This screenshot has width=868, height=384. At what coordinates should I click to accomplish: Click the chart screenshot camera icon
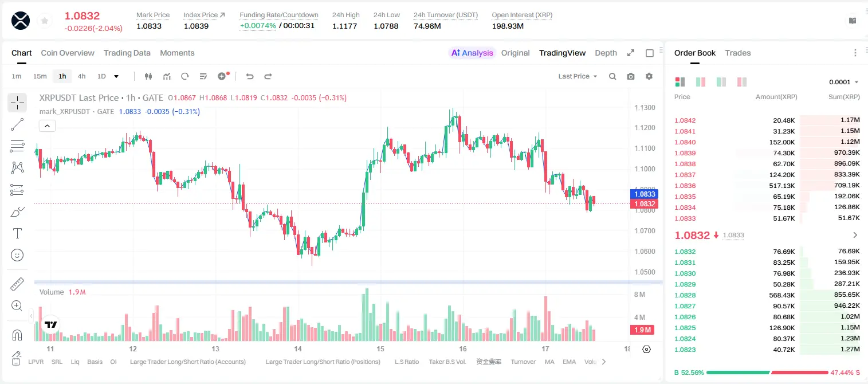pyautogui.click(x=631, y=76)
